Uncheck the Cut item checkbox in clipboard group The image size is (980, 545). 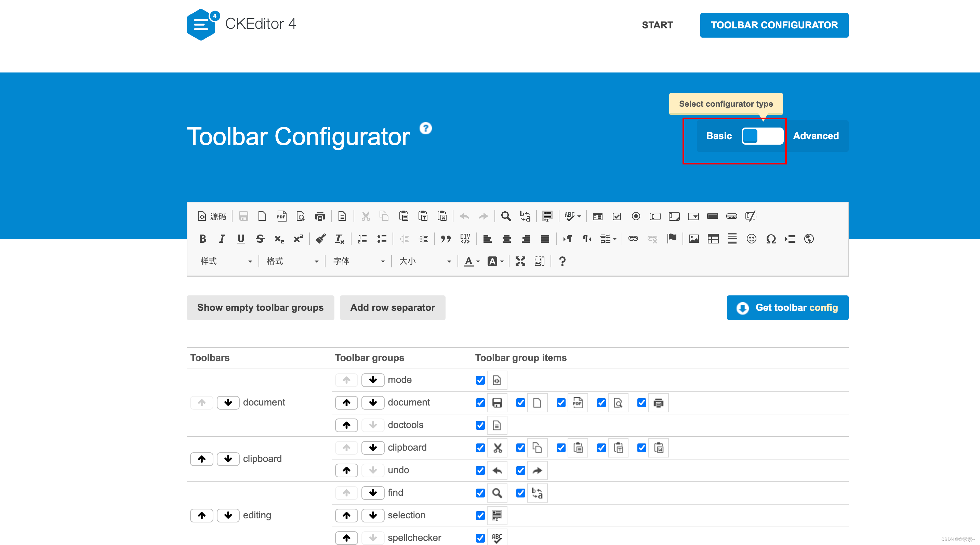point(480,448)
